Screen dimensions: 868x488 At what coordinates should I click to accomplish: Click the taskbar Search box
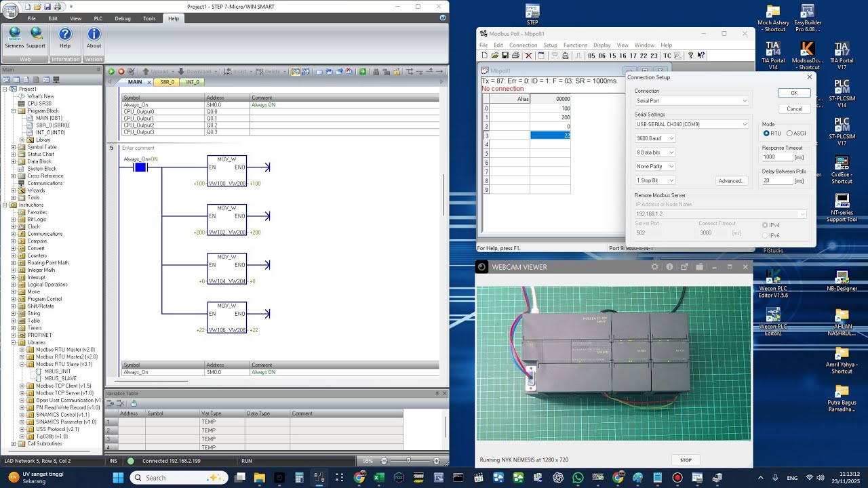pos(179,478)
